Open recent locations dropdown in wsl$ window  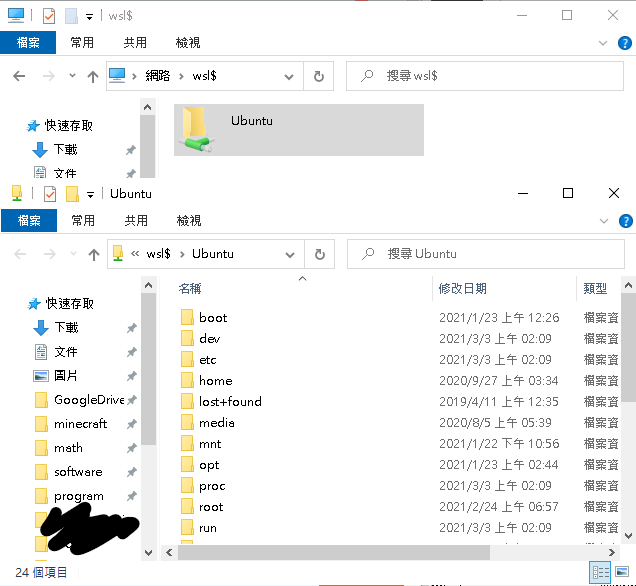click(72, 75)
